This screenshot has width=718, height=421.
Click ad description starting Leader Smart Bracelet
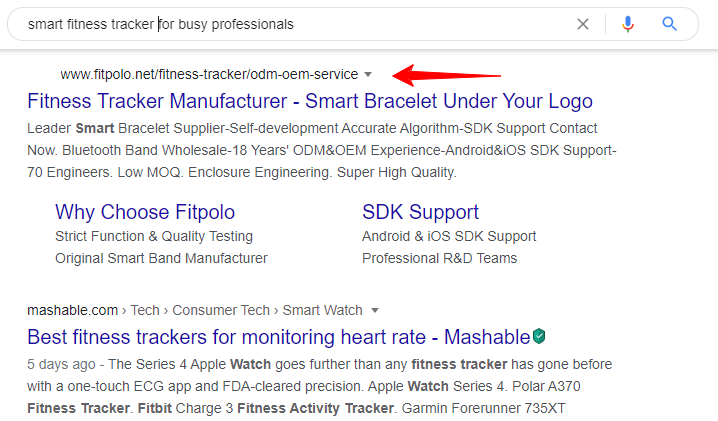tap(322, 150)
